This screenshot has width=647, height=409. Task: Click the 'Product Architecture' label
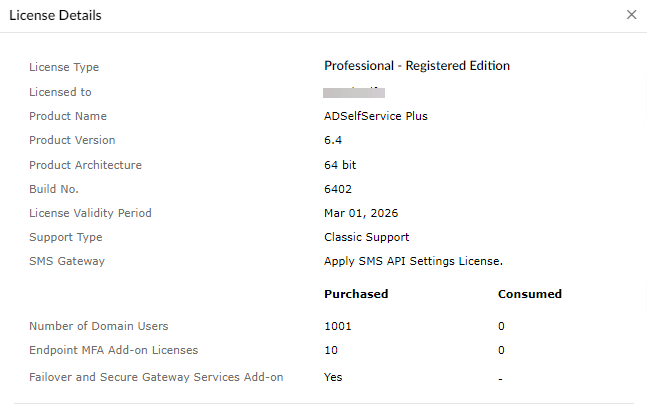(85, 165)
